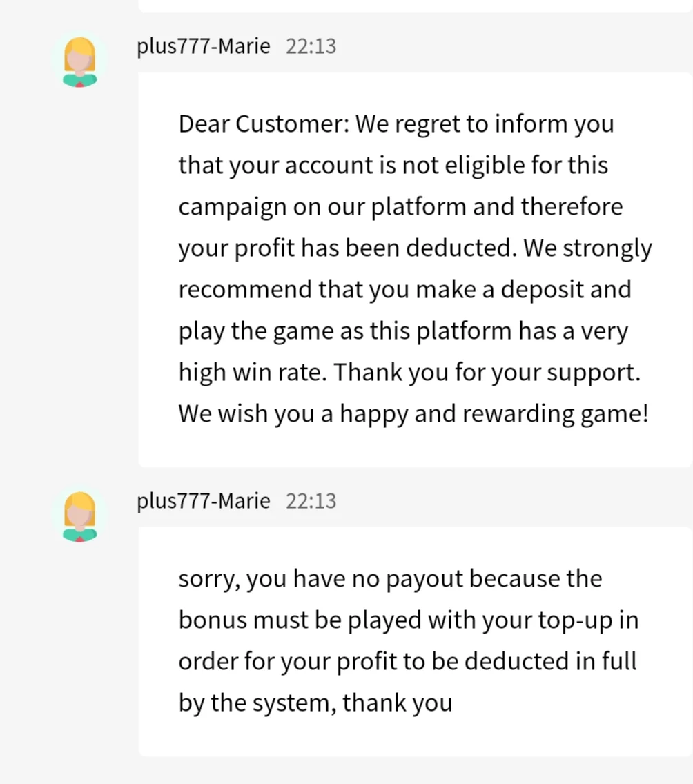The height and width of the screenshot is (784, 693).
Task: Open Marie's avatar beside the Dear Customer message
Action: (x=79, y=61)
